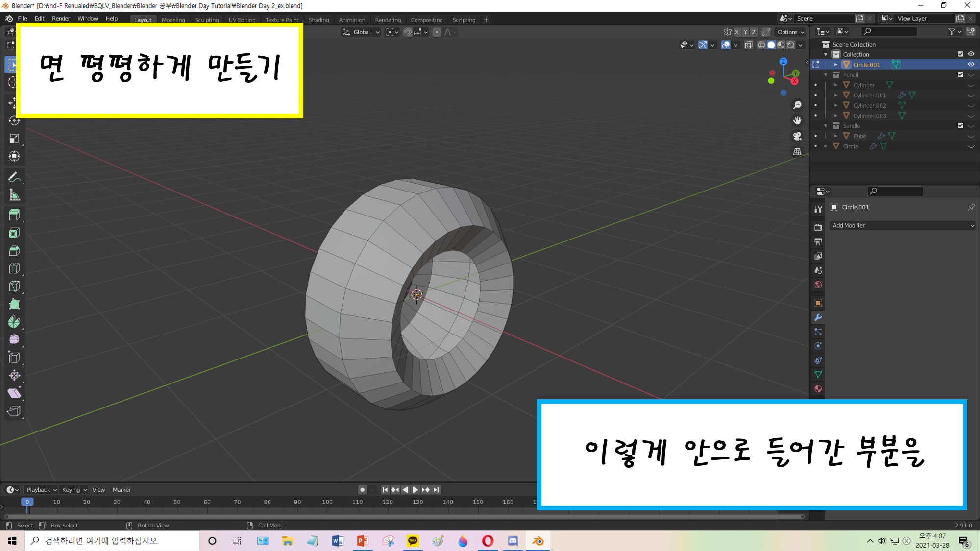Select the Annotate pencil tool

tap(14, 177)
